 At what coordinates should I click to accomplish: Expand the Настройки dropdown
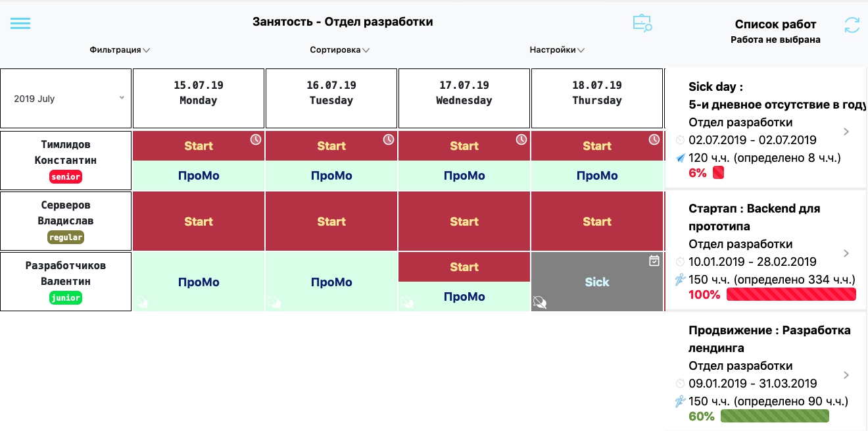[x=557, y=50]
